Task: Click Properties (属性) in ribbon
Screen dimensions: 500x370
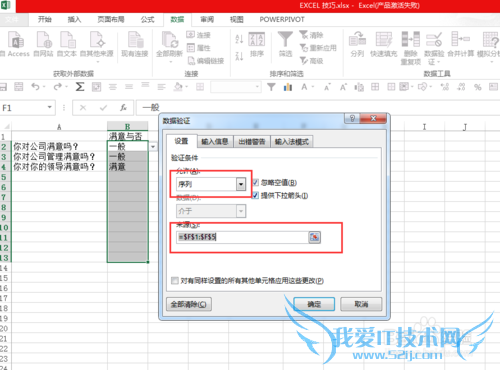Action: click(199, 48)
